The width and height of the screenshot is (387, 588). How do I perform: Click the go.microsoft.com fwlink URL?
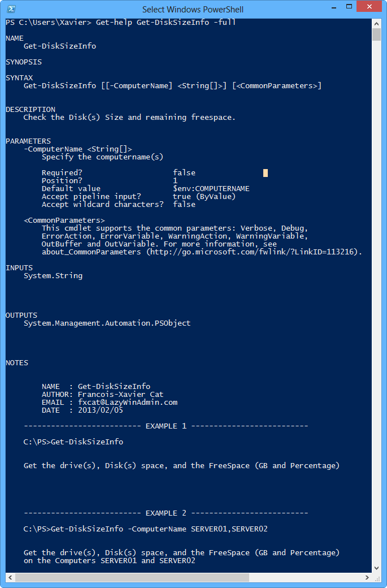tap(253, 252)
